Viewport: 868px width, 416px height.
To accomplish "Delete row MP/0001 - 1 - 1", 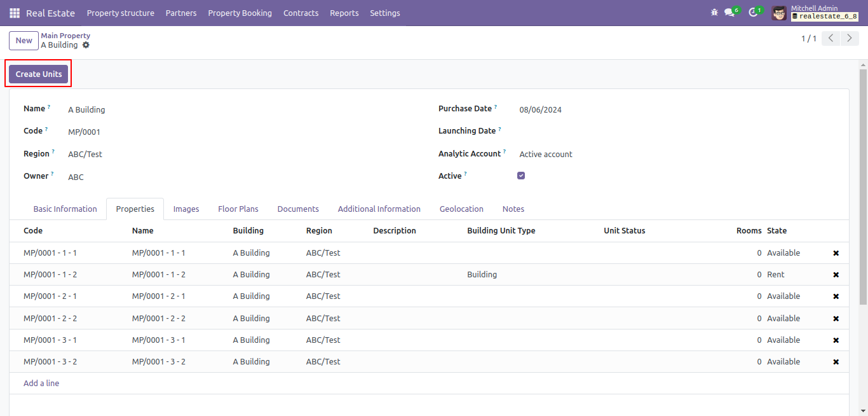I will click(x=836, y=253).
